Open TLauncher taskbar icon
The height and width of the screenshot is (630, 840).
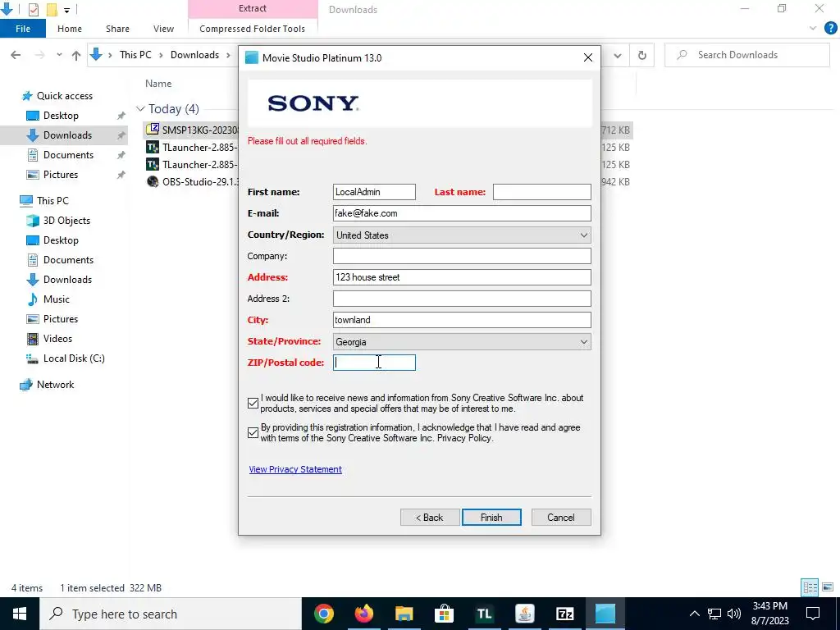[x=484, y=614]
